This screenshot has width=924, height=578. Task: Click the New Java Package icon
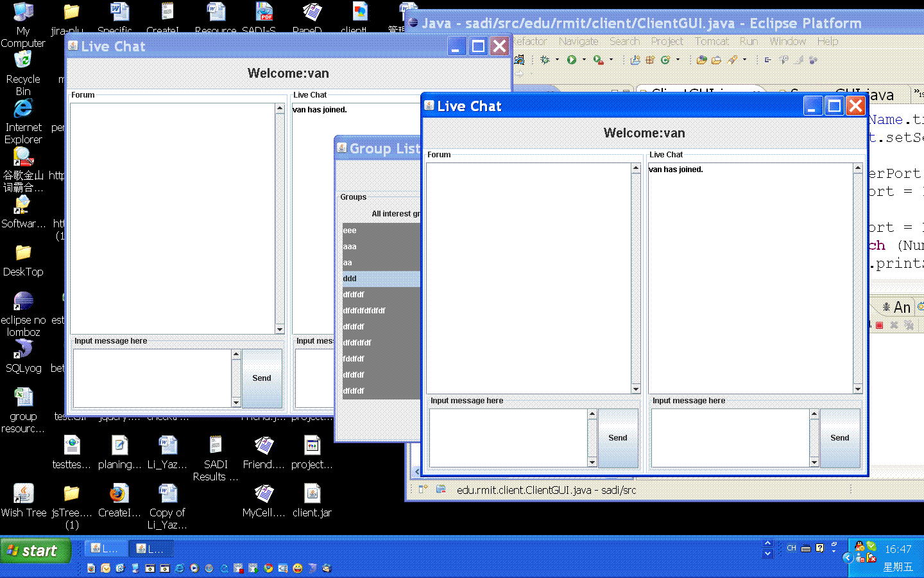[x=650, y=60]
